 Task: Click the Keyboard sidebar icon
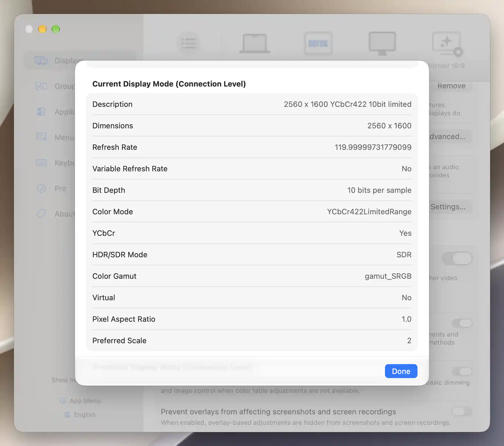41,163
